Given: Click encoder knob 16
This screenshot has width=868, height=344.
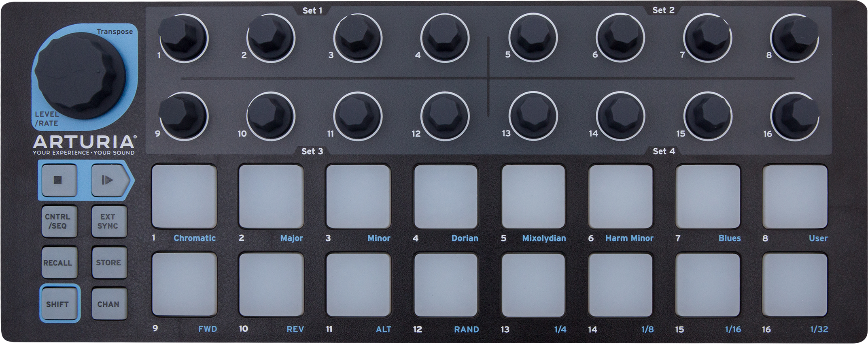Looking at the screenshot, I should [796, 117].
